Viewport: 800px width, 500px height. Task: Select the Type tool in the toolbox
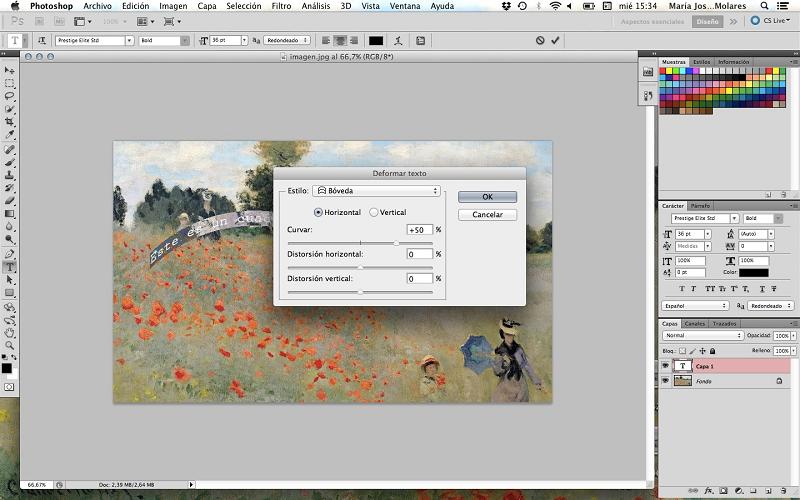pyautogui.click(x=10, y=267)
